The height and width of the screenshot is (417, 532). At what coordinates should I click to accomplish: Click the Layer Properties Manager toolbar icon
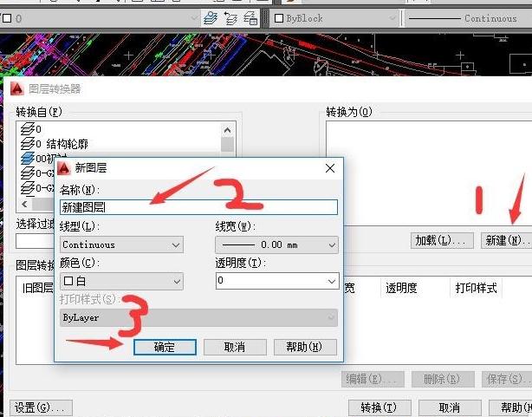(211, 18)
